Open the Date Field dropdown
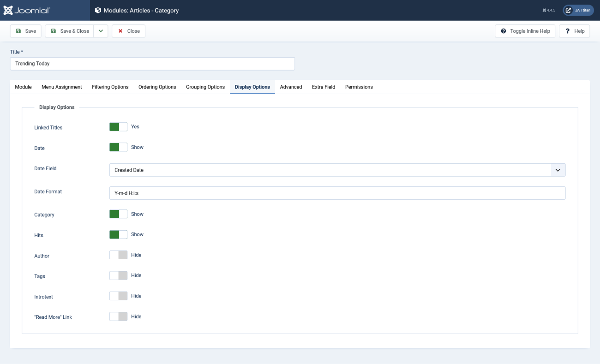Image resolution: width=600 pixels, height=364 pixels. (337, 170)
